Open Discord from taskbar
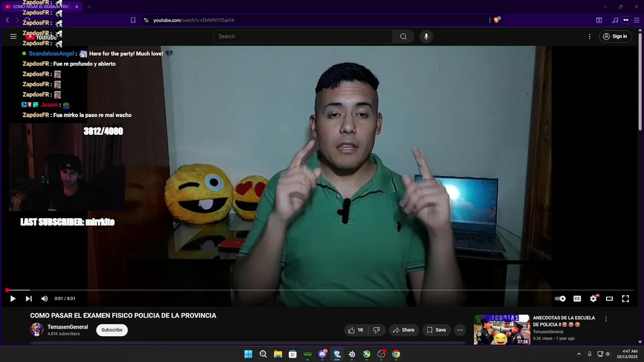The height and width of the screenshot is (362, 644). (x=323, y=354)
